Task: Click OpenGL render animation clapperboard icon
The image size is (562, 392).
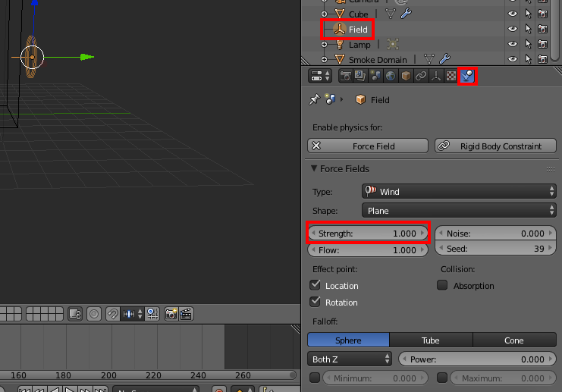Action: point(186,314)
